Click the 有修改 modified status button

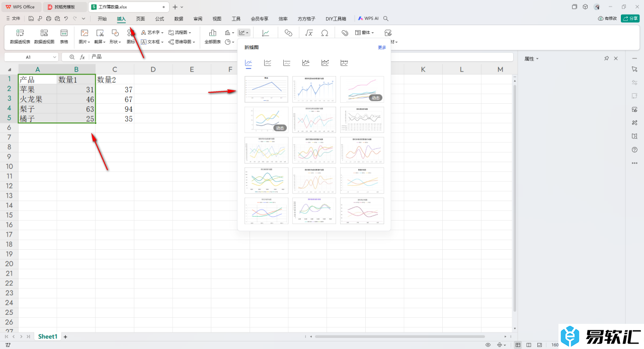[x=607, y=19]
